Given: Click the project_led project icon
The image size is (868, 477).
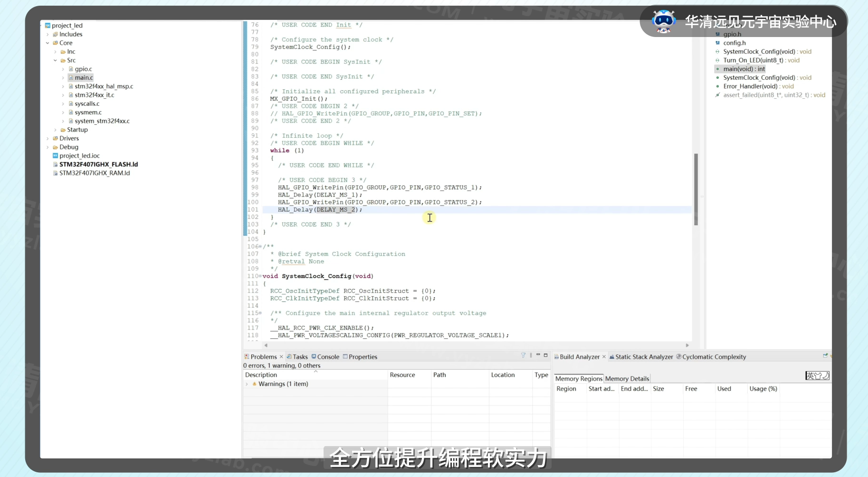Looking at the screenshot, I should [48, 26].
